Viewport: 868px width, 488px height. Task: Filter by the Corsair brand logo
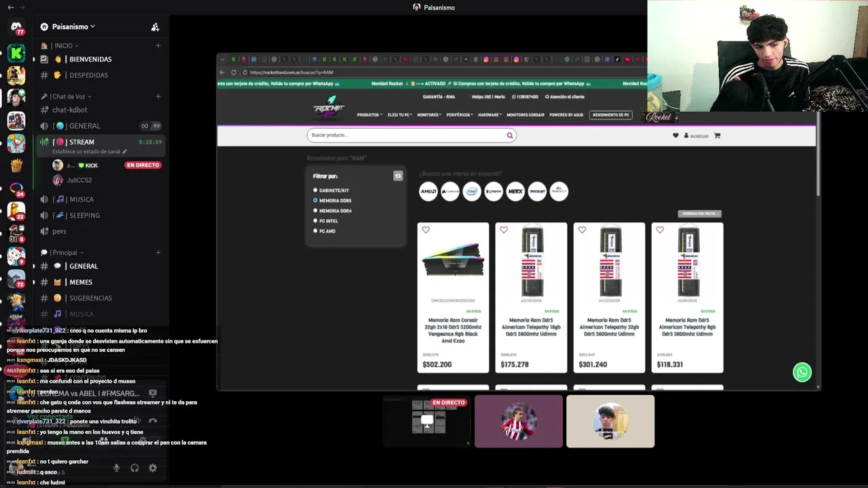(x=450, y=191)
